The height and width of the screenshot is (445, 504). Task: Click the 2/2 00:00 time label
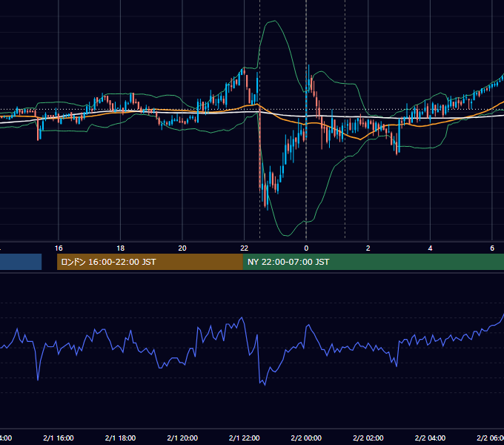pos(306,438)
